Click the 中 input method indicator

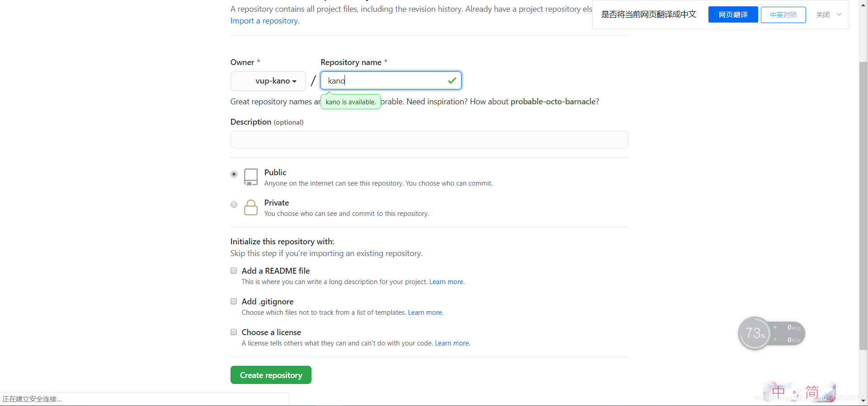tap(778, 391)
